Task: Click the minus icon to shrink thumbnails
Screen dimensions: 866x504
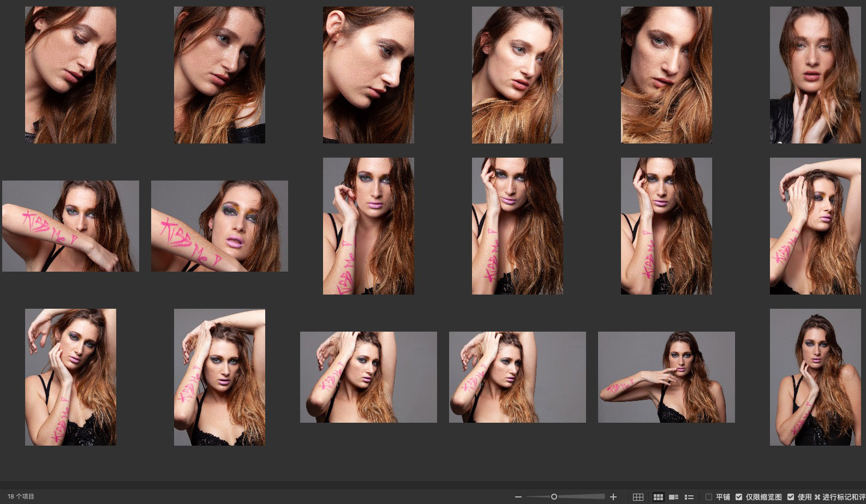Action: (518, 497)
